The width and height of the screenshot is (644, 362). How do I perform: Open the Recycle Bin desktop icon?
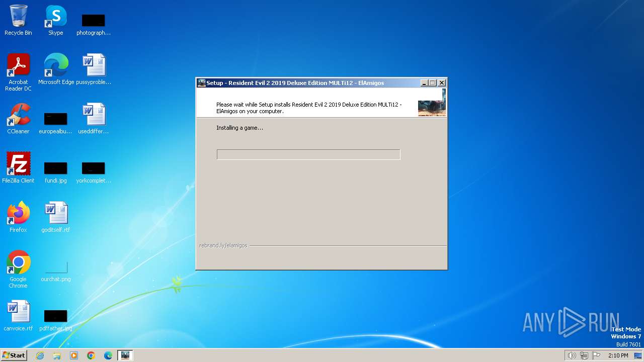coord(18,20)
